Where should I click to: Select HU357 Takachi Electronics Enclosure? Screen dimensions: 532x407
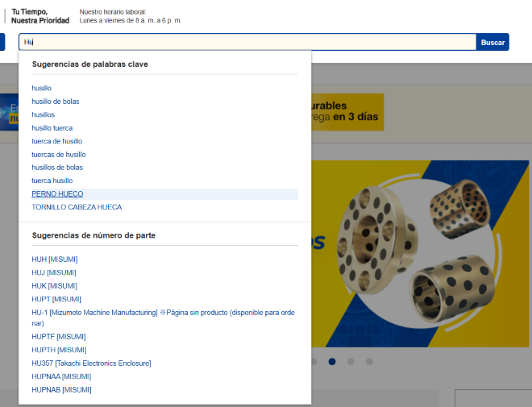91,363
